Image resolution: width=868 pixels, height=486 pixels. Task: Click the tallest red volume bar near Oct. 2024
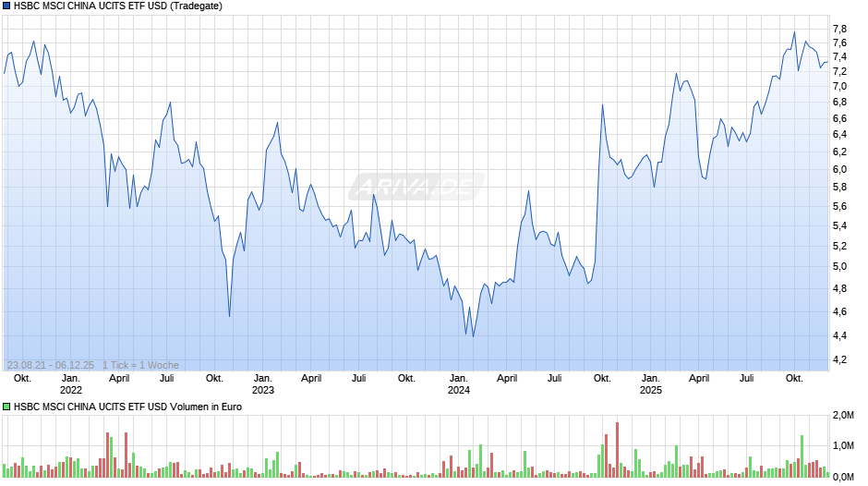tap(617, 450)
